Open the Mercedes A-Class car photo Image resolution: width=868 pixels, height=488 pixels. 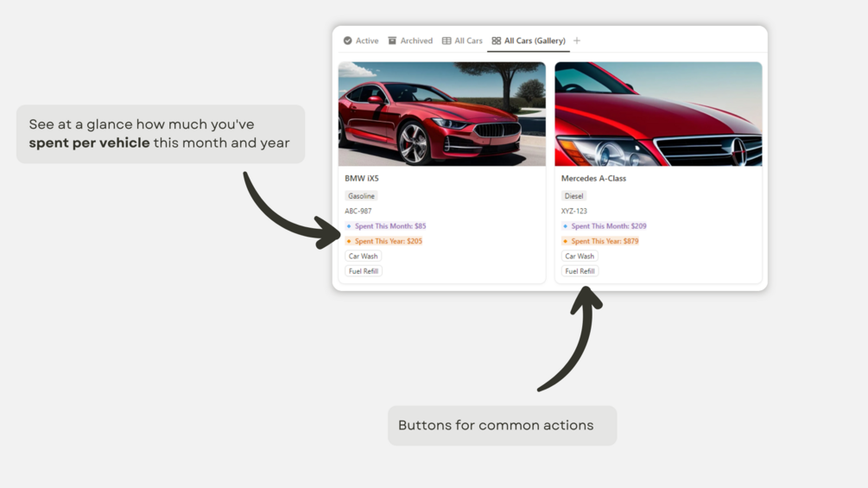658,114
